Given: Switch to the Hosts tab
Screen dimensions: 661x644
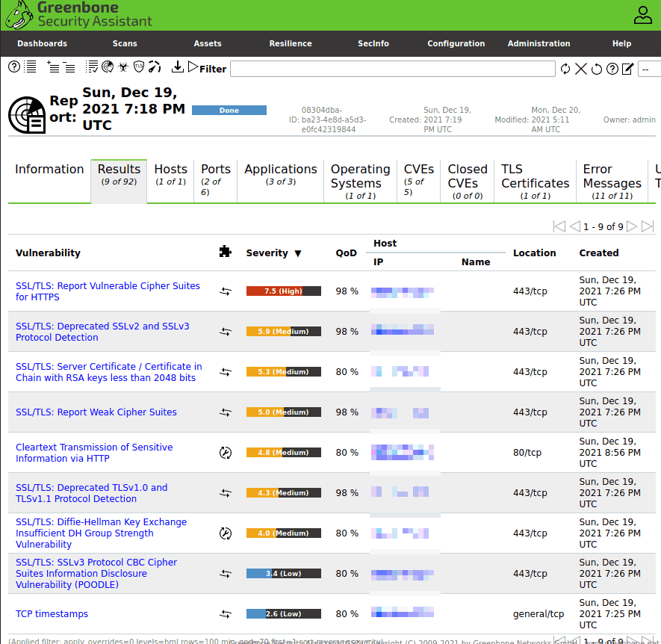Looking at the screenshot, I should tap(170, 174).
